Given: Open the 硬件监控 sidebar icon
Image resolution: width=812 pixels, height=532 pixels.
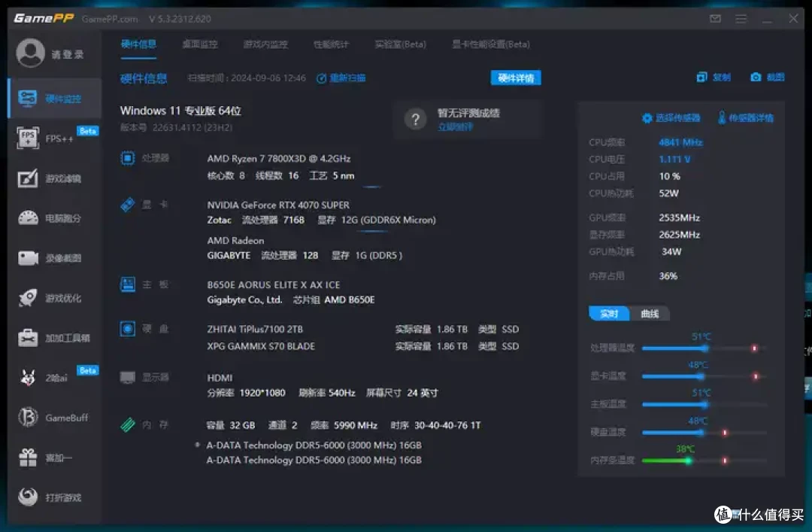Looking at the screenshot, I should click(28, 98).
